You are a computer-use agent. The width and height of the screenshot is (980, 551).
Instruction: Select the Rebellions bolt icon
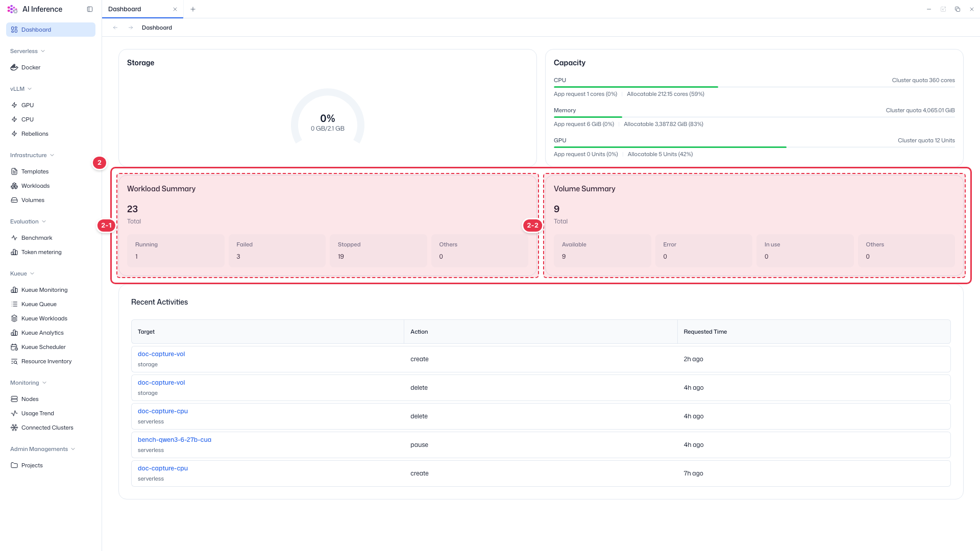coord(14,134)
